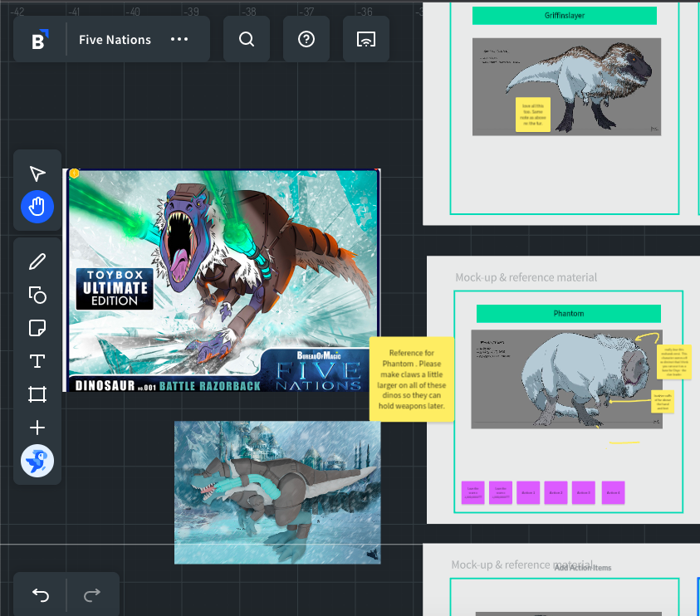Click lower yellow note beside Phantom sketch

(663, 402)
